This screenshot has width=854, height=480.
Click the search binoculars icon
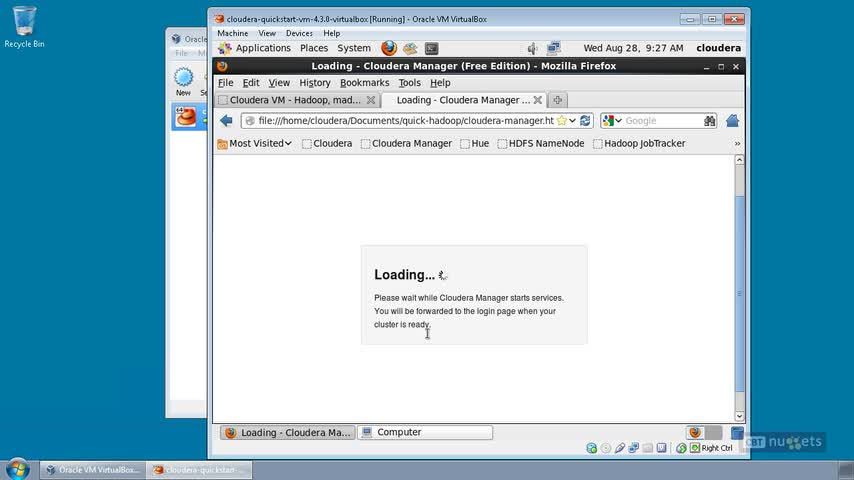point(709,121)
